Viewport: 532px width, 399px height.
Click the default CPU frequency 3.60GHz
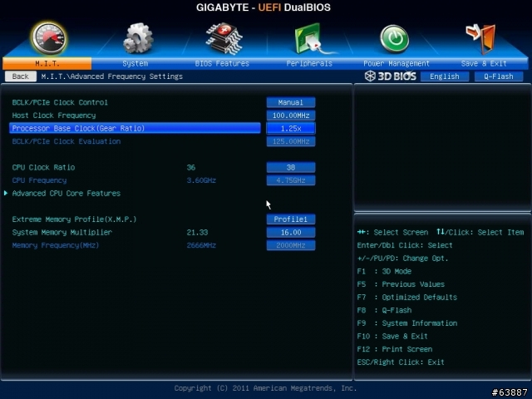pyautogui.click(x=201, y=180)
